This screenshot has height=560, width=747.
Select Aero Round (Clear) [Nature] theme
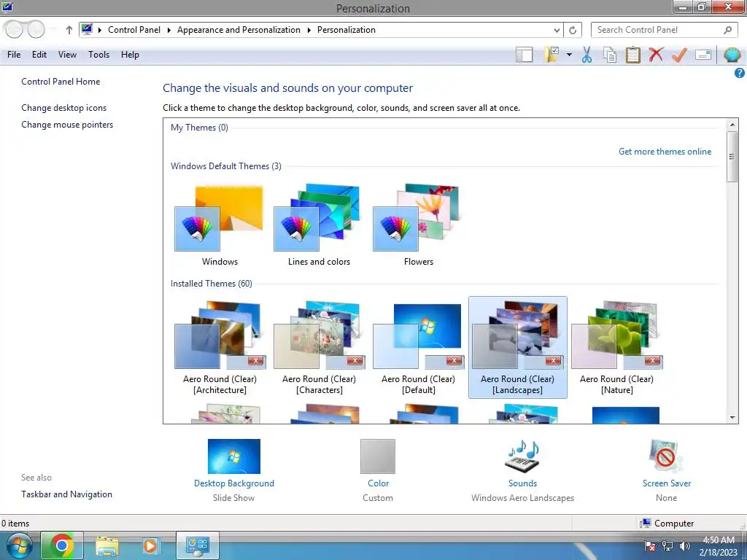(x=616, y=348)
